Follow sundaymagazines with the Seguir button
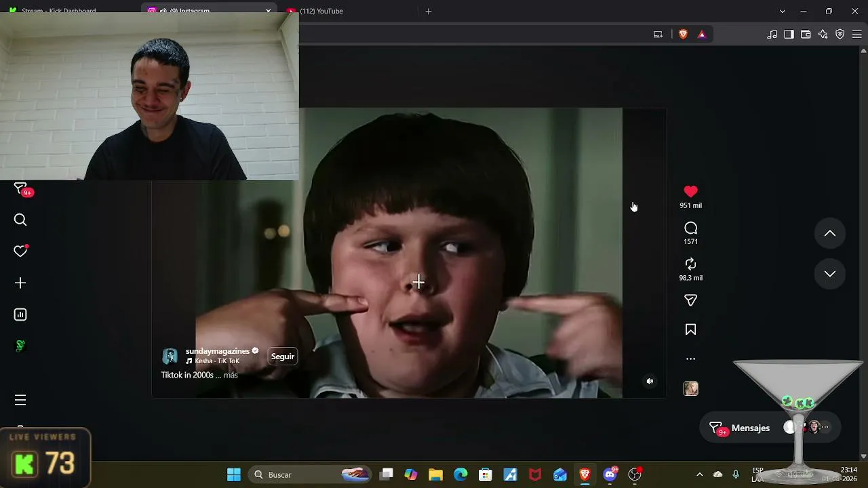Image resolution: width=868 pixels, height=488 pixels. [x=283, y=357]
